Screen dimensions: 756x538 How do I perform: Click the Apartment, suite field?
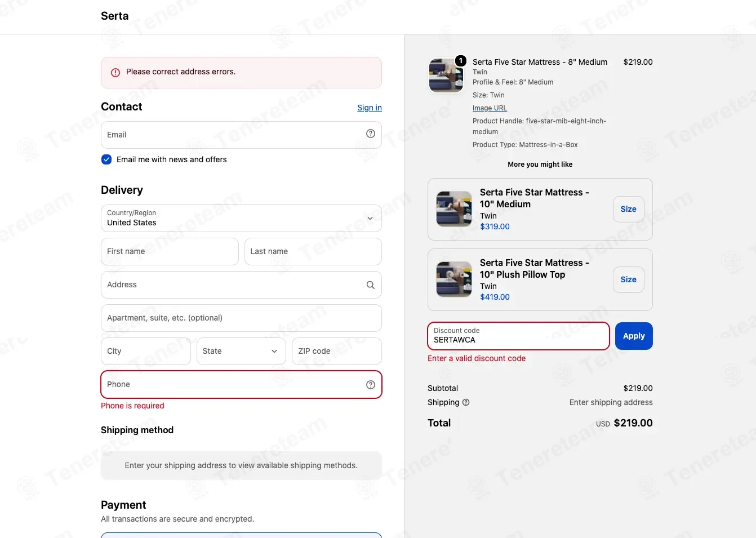pos(241,318)
